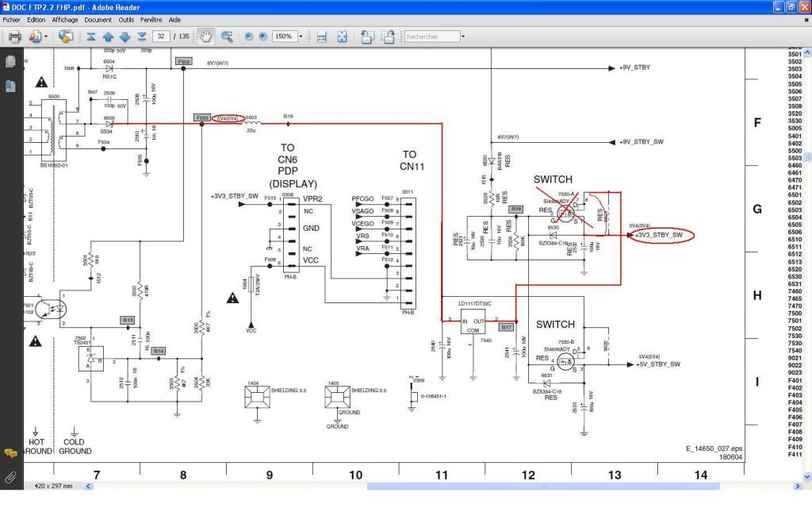Viewport: 812px width, 508px height.
Task: Rotate view using the second rotate icon
Action: 388,37
